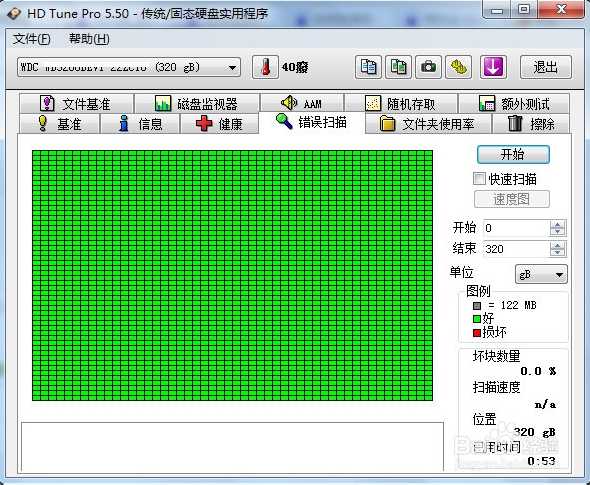Copy info to clipboard toolbar icon
Viewport: 590px width, 485px height.
coord(368,67)
